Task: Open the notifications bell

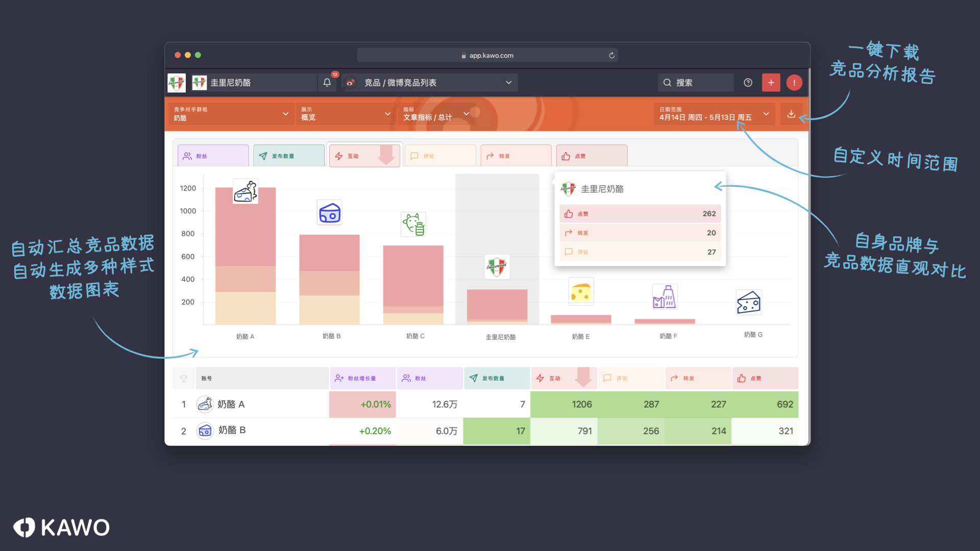Action: click(327, 83)
